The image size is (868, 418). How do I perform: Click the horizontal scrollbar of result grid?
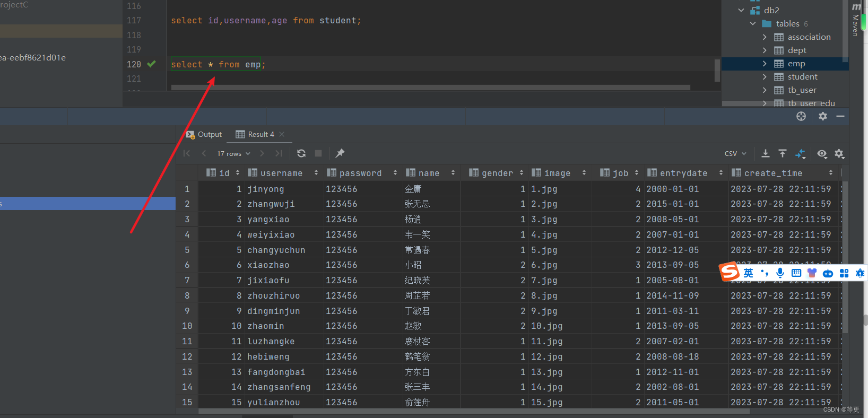474,411
